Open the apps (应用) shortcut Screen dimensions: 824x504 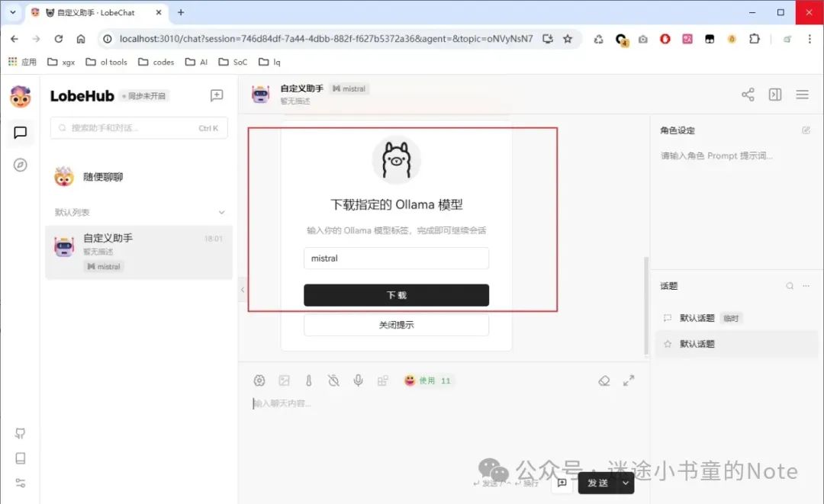tap(22, 62)
